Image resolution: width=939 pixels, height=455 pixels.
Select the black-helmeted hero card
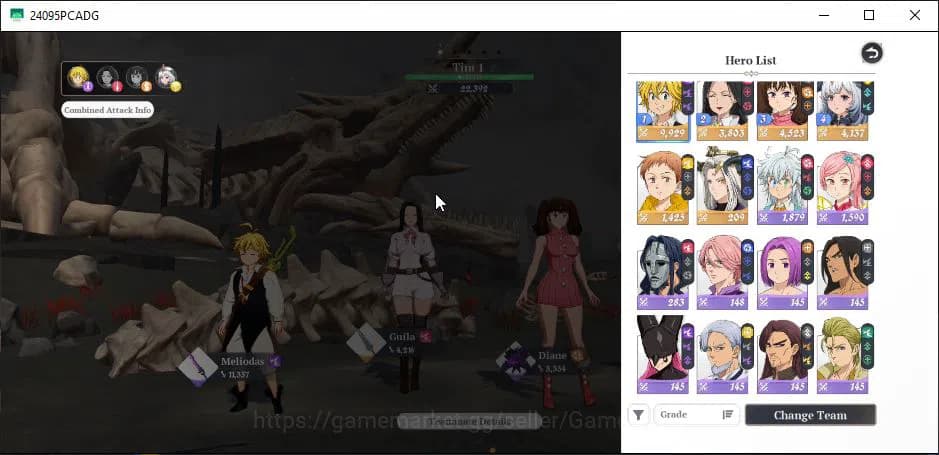(x=663, y=355)
